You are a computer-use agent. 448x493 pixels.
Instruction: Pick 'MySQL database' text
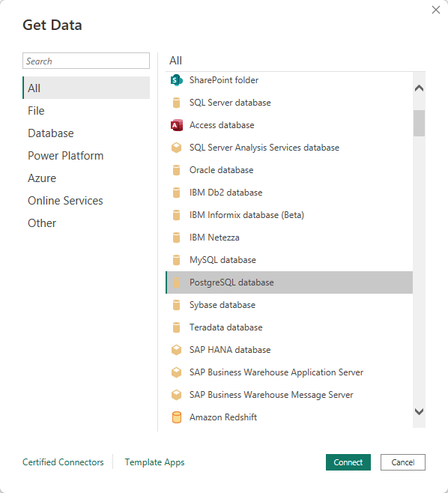[x=223, y=260]
